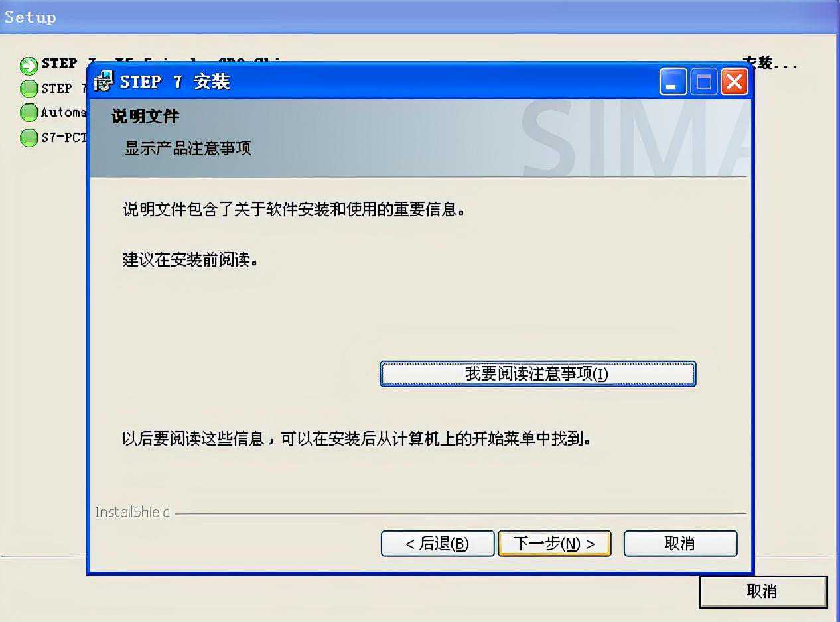The height and width of the screenshot is (622, 840).
Task: Select the S7-PCT entry in the setup list
Action: point(64,138)
